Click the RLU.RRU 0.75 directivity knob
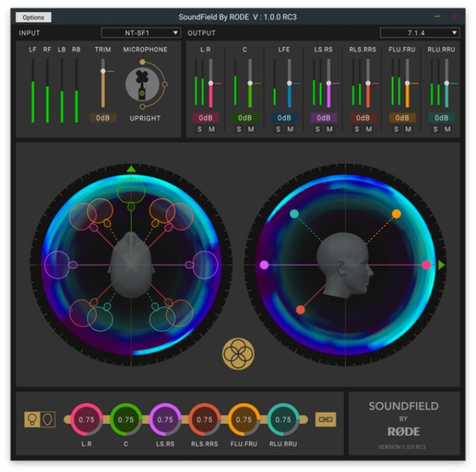Viewport: 476px width, 472px height. [283, 419]
